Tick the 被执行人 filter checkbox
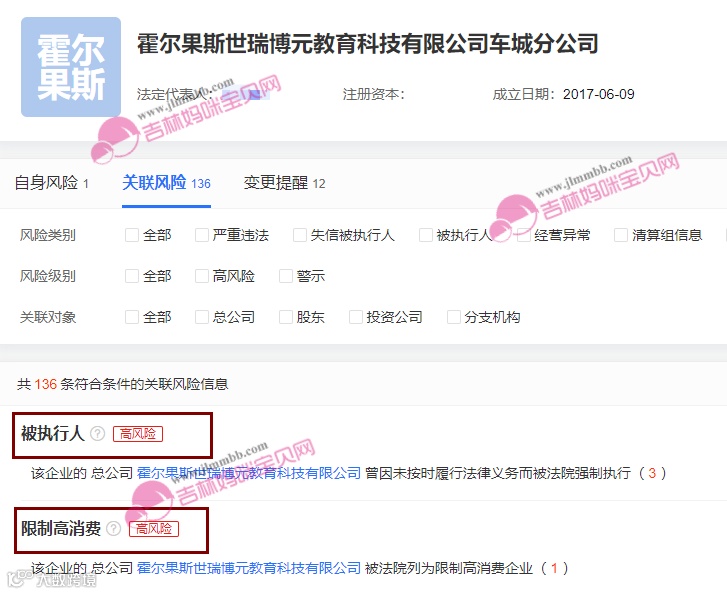This screenshot has width=727, height=594. (426, 235)
